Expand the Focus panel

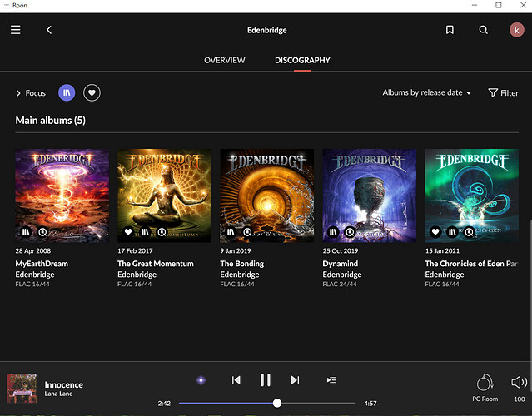[31, 93]
